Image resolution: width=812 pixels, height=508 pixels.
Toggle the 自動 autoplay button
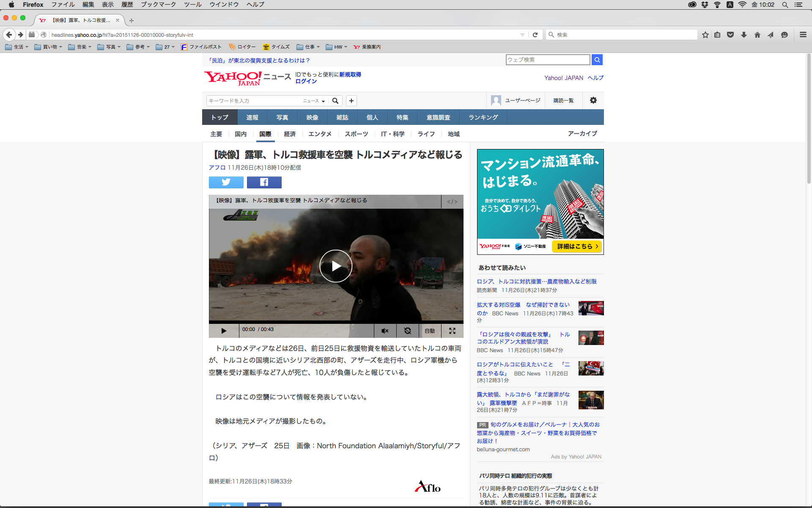(430, 331)
